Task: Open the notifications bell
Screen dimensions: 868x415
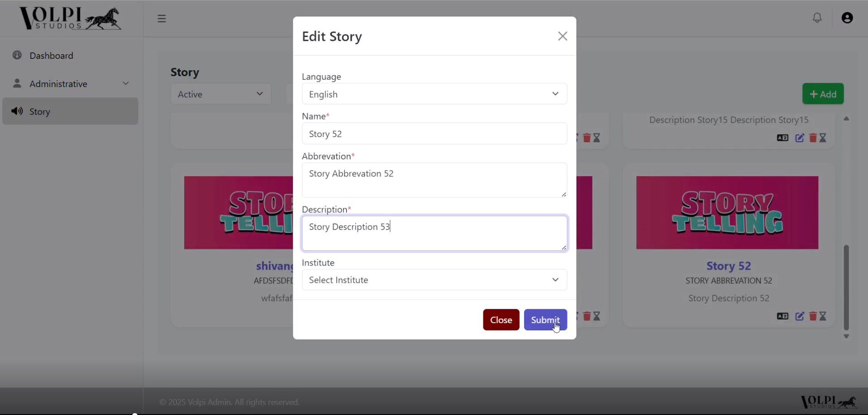Action: tap(817, 18)
